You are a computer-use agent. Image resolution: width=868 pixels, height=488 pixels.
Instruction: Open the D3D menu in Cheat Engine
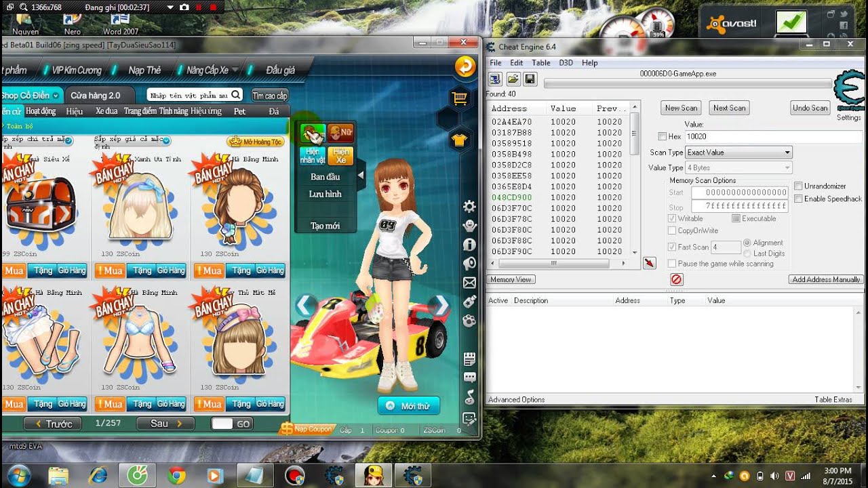tap(566, 63)
